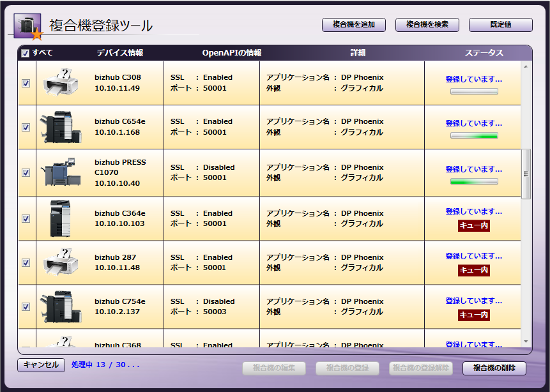
Task: Click the キュー内 badge for bizhub 287
Action: [474, 270]
